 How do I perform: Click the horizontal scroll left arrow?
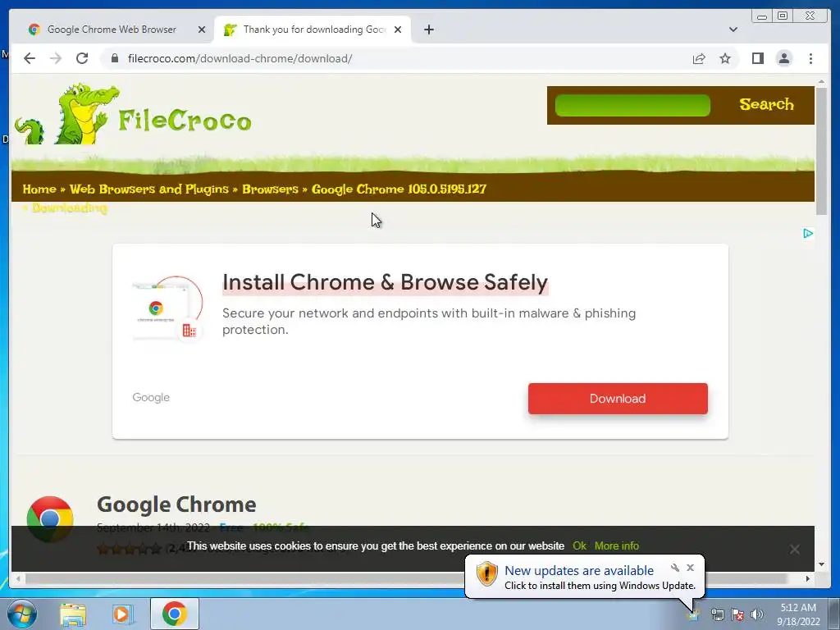click(x=19, y=578)
